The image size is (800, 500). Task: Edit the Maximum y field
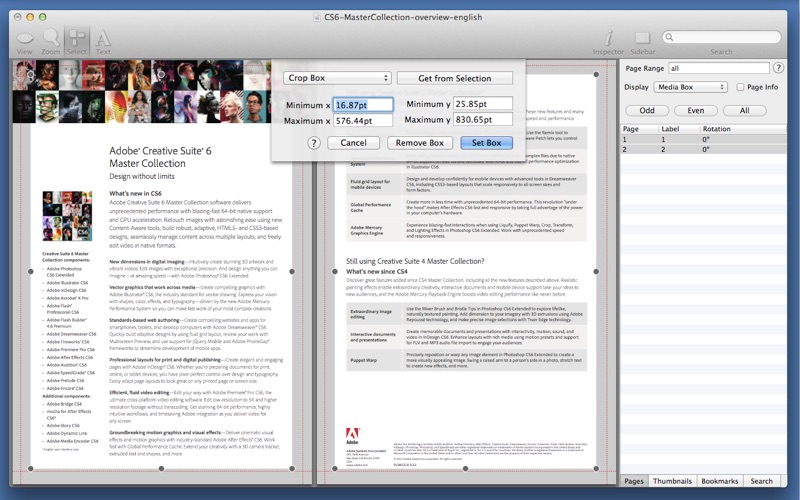pos(483,119)
